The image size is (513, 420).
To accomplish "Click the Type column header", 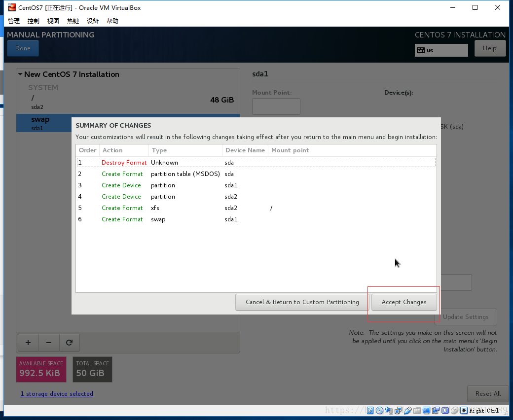I will pyautogui.click(x=185, y=150).
